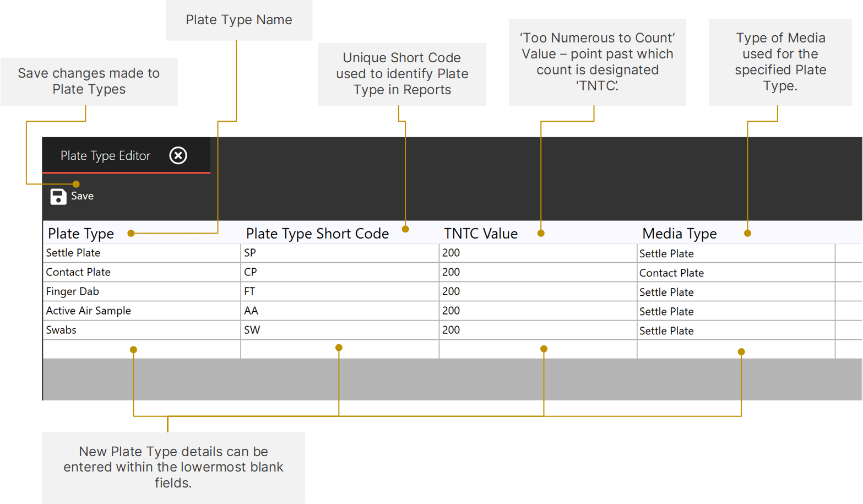Click the floppy disk Save icon
This screenshot has height=504, width=863.
(58, 196)
